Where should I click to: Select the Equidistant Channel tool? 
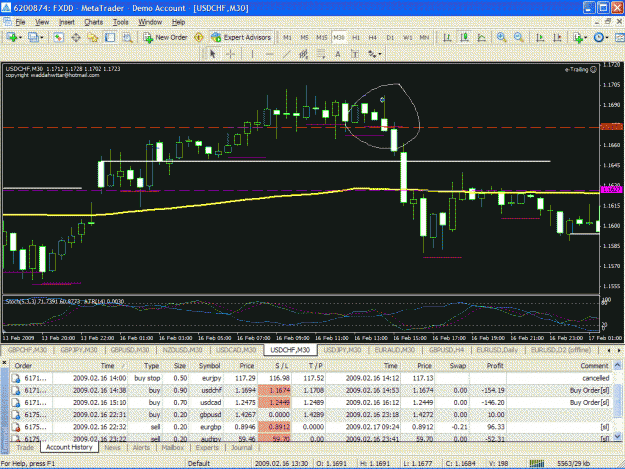point(303,54)
